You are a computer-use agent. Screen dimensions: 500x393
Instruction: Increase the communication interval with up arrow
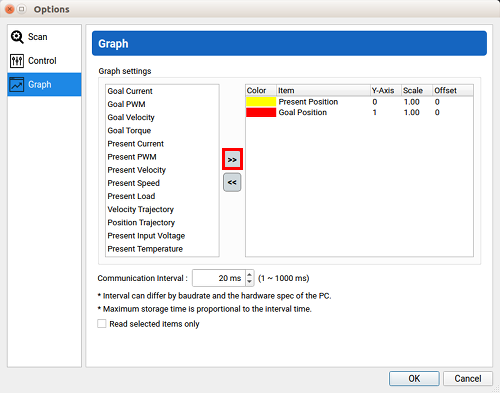[x=250, y=274]
